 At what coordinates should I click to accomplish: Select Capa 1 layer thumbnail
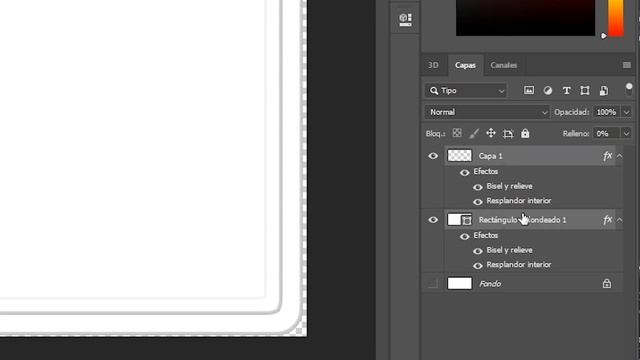tap(460, 156)
